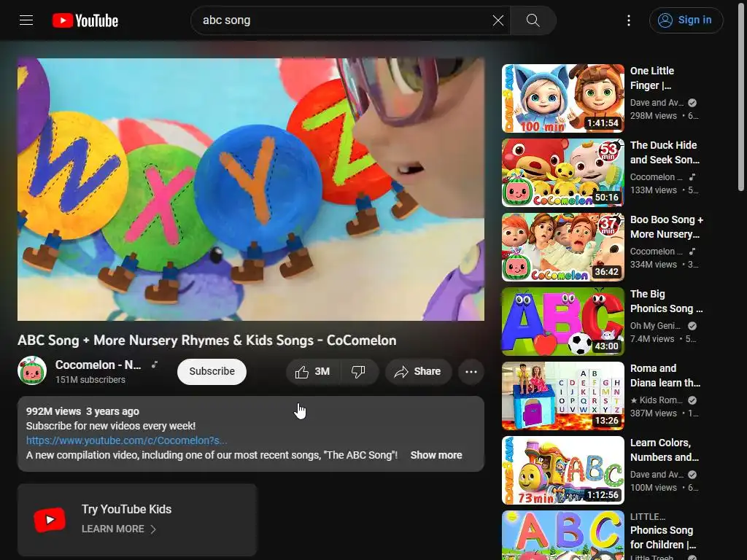Click Boo Boo Song + More Nursery title
Viewport: 747px width, 560px height.
[667, 227]
